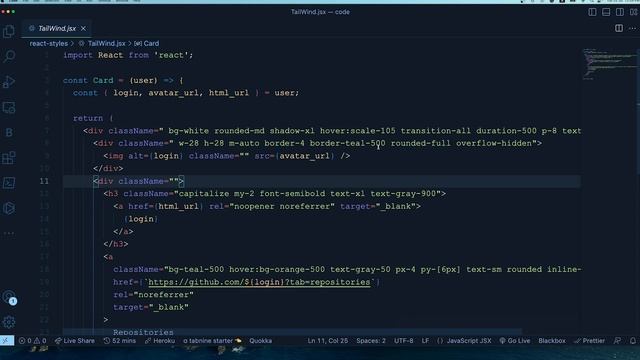Select language mode JavaScript JSX

click(464, 340)
